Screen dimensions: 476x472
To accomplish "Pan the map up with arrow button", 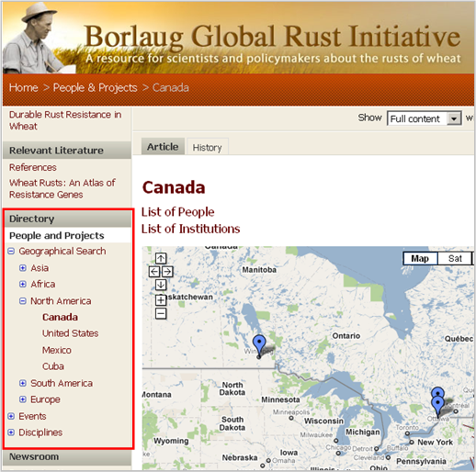I will 161,258.
